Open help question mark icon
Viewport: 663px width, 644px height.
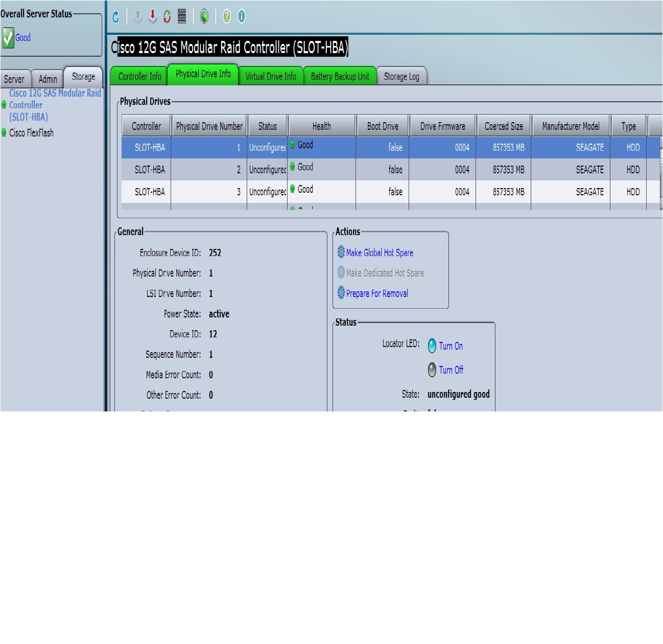coord(227,16)
